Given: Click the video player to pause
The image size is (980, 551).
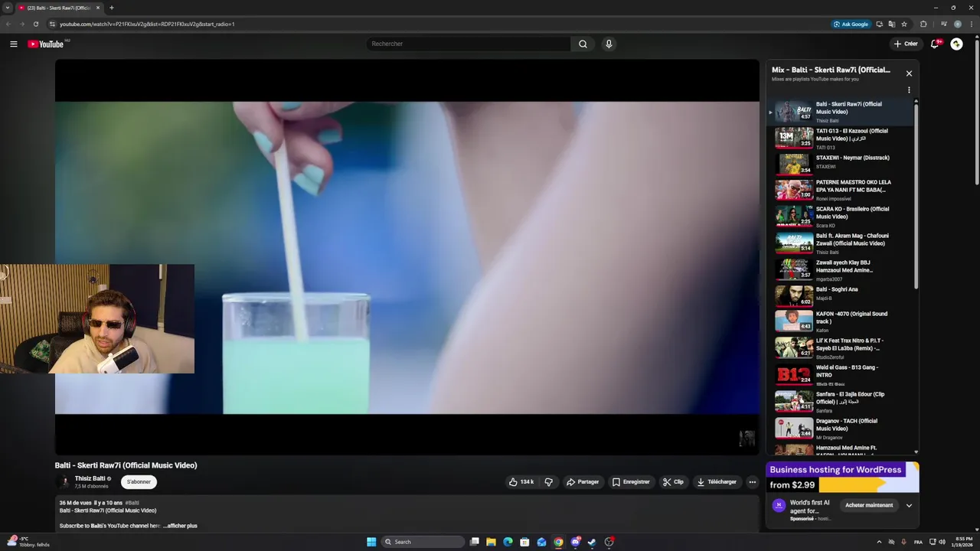Looking at the screenshot, I should pos(407,257).
